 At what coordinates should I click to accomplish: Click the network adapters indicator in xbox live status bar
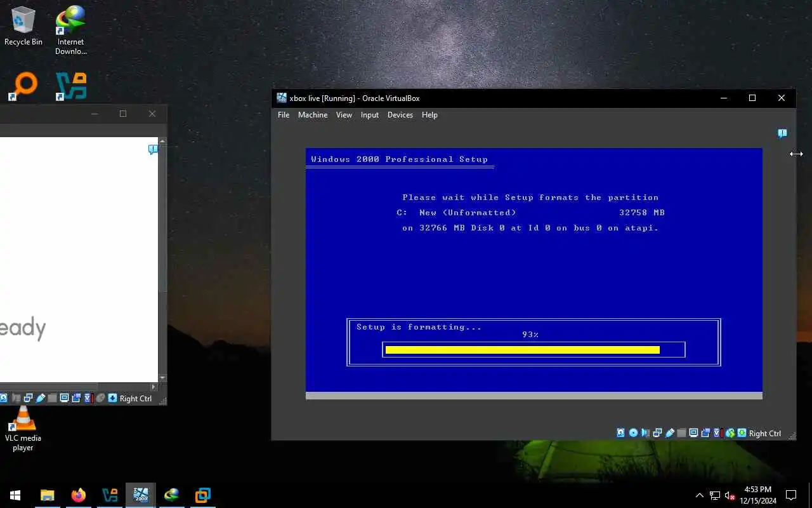pos(657,433)
